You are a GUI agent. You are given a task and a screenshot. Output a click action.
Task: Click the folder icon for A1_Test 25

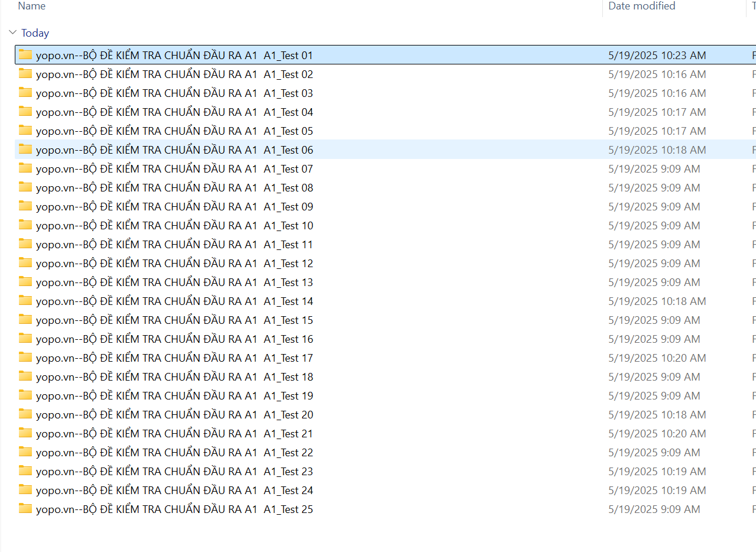click(25, 509)
